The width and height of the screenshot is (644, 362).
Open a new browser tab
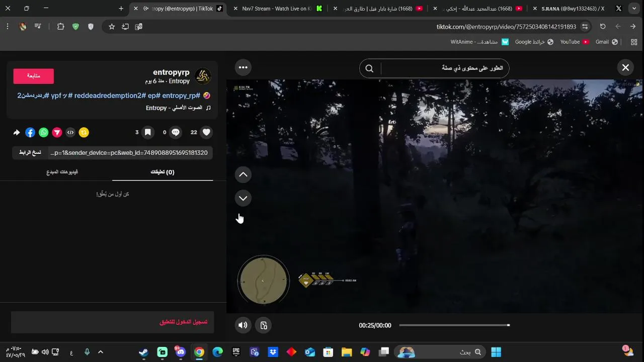click(121, 9)
